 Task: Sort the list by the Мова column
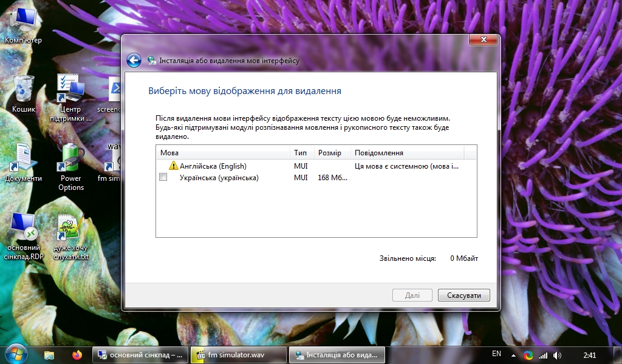(x=222, y=153)
